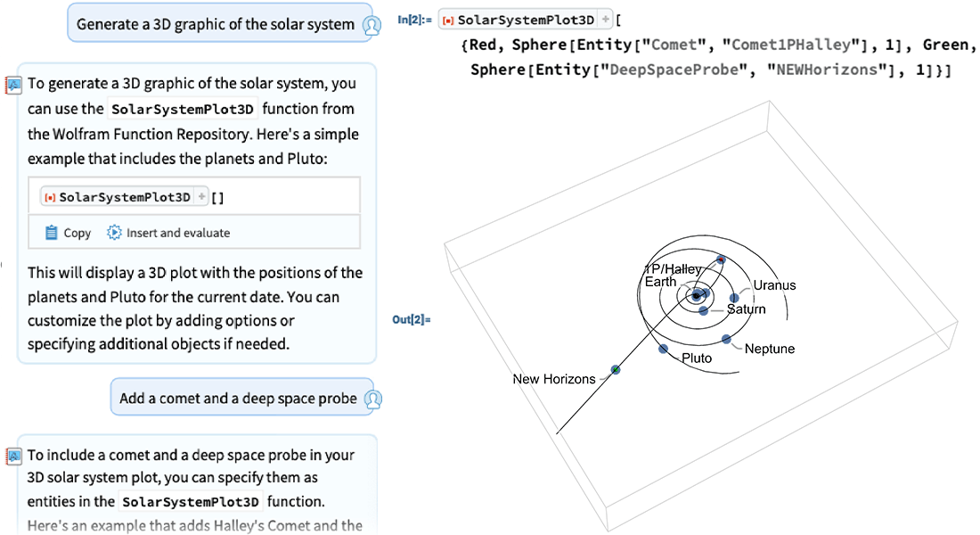The height and width of the screenshot is (535, 980).
Task: Click the Neptune planet sphere in plot
Action: (727, 339)
